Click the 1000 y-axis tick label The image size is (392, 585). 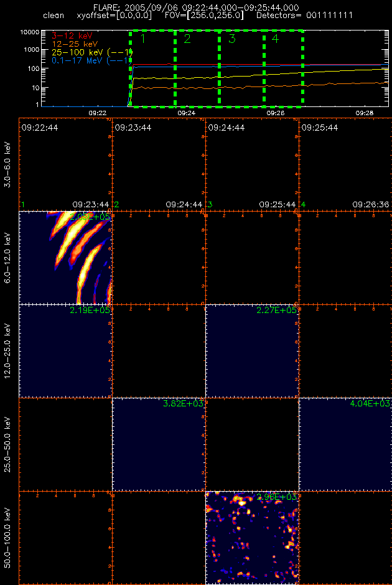click(x=31, y=50)
